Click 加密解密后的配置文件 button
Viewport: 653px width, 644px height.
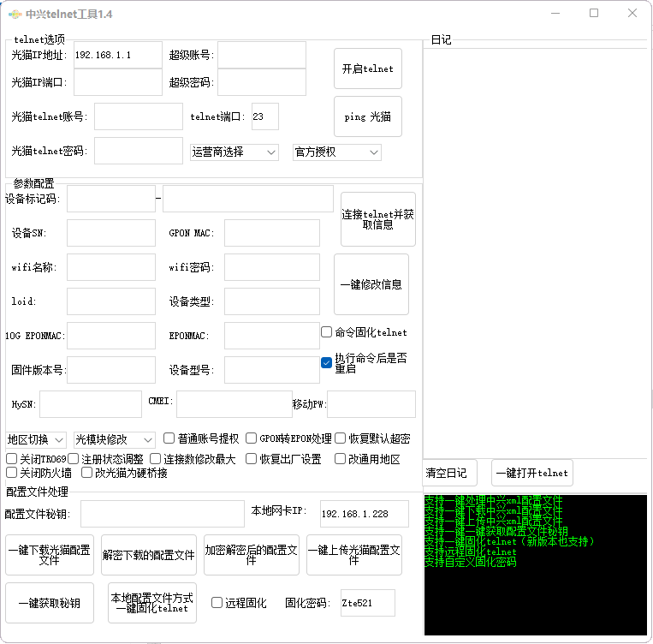coord(252,555)
